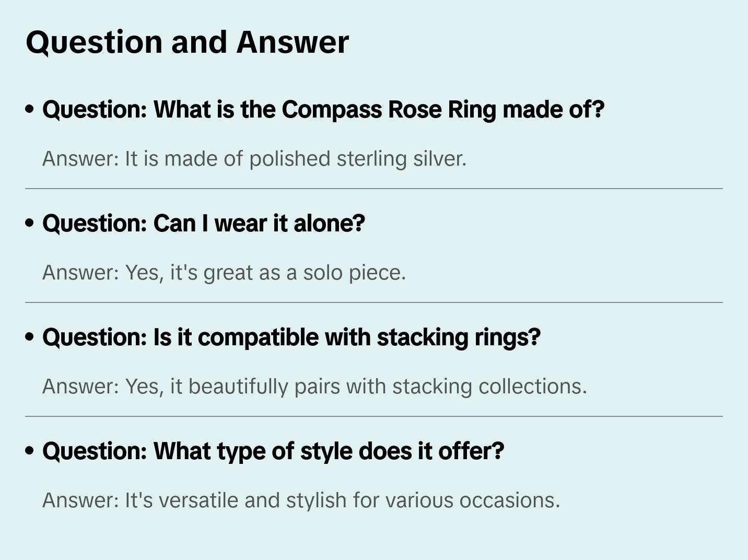Click bullet beside the Compass Rose Ring question
This screenshot has width=748, height=560.
[30, 110]
